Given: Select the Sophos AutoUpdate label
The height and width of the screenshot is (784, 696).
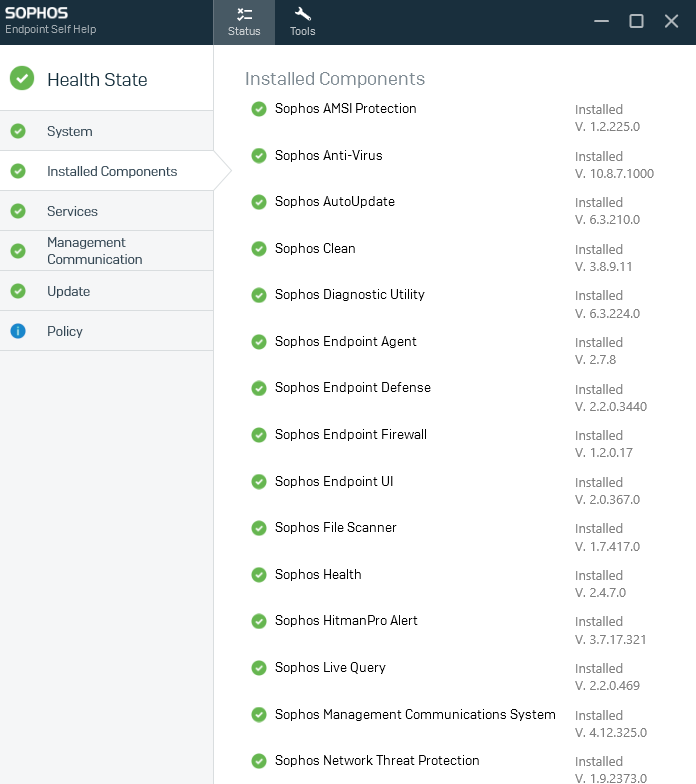Looking at the screenshot, I should [334, 202].
